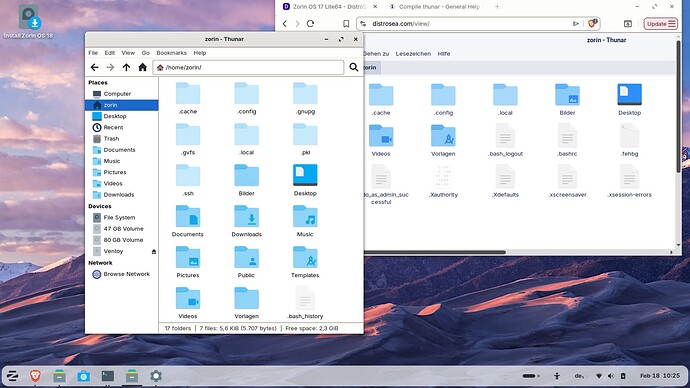This screenshot has height=388, width=690.
Task: Select the 80 GB Volume device
Action: point(121,240)
